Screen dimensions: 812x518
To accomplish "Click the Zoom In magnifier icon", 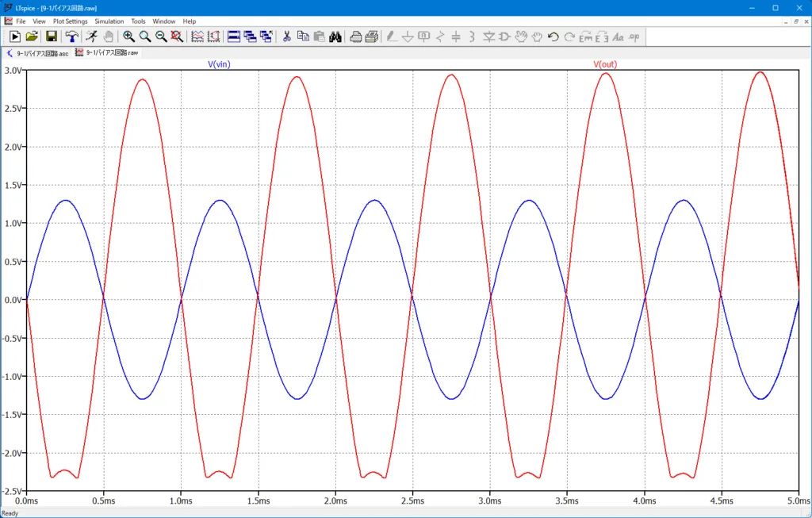I will [x=128, y=36].
